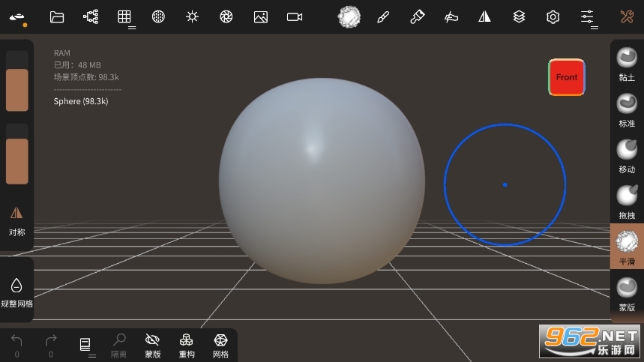Open the files folder menu
Image resolution: width=644 pixels, height=362 pixels.
(57, 16)
